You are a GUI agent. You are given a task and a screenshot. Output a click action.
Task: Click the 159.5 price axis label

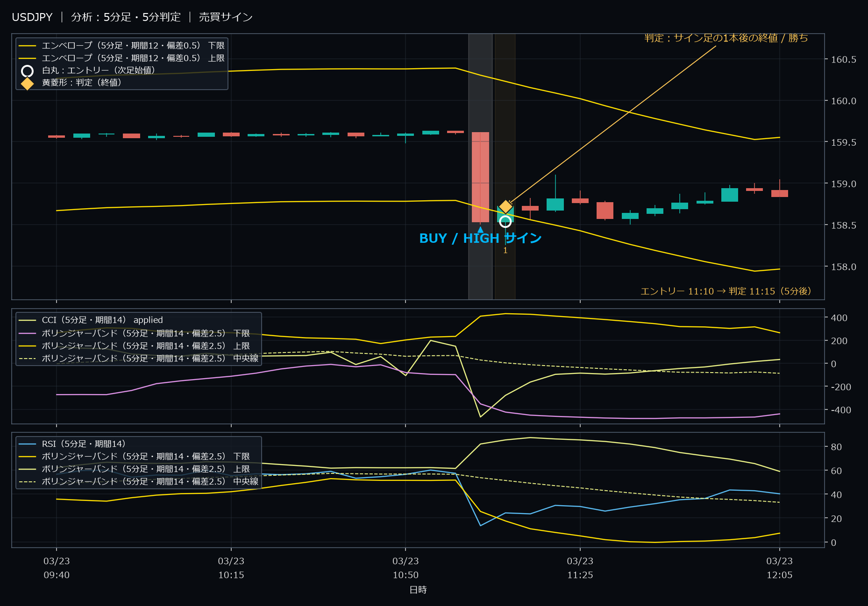click(844, 142)
